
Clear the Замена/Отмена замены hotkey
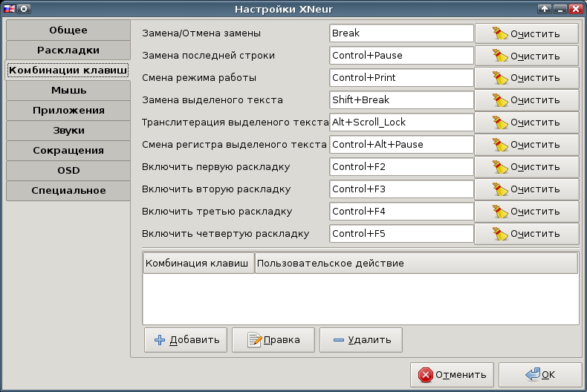coord(526,33)
